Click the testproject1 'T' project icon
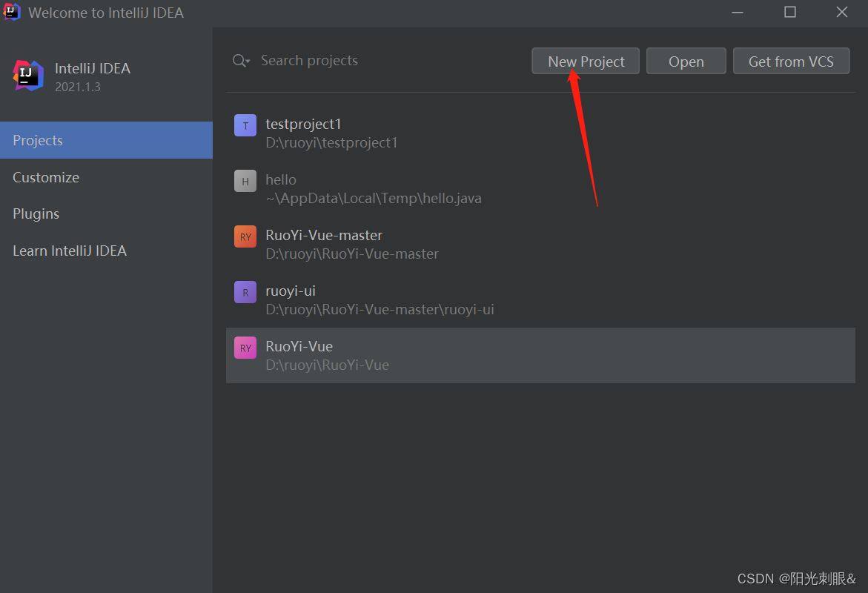868x593 pixels. [x=245, y=125]
